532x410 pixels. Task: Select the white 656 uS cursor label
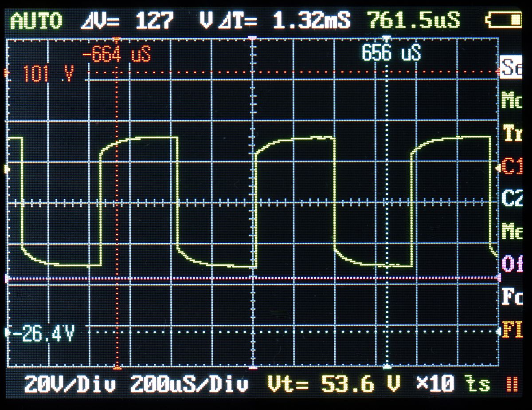391,53
